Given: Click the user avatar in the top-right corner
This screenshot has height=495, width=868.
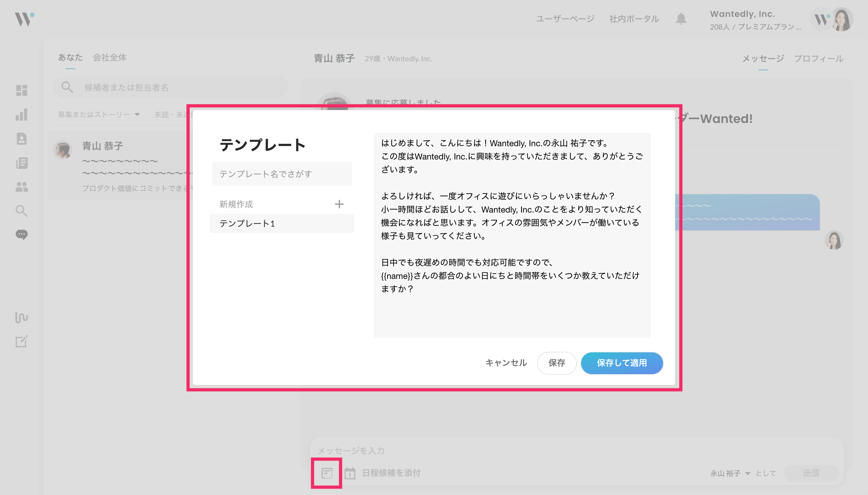Looking at the screenshot, I should click(842, 19).
